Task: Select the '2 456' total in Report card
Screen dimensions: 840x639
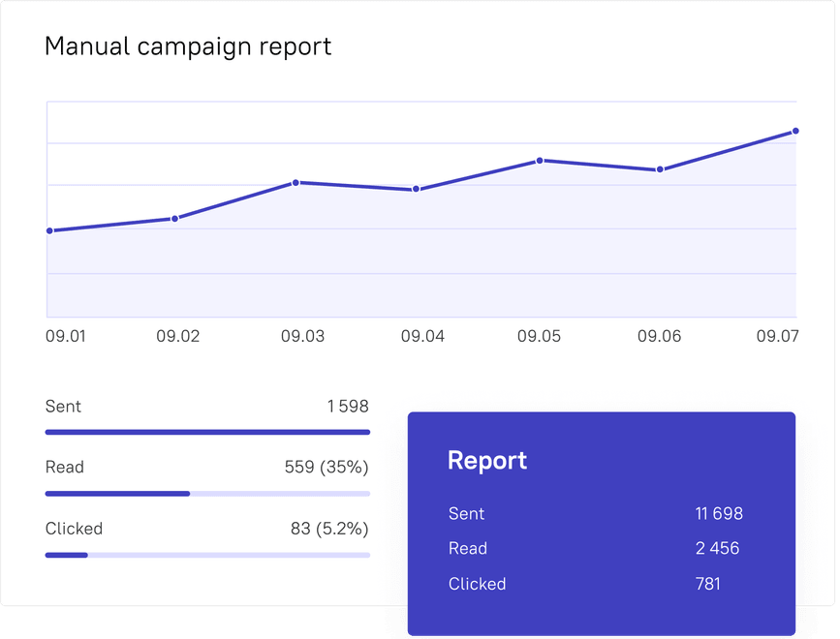Action: click(717, 549)
